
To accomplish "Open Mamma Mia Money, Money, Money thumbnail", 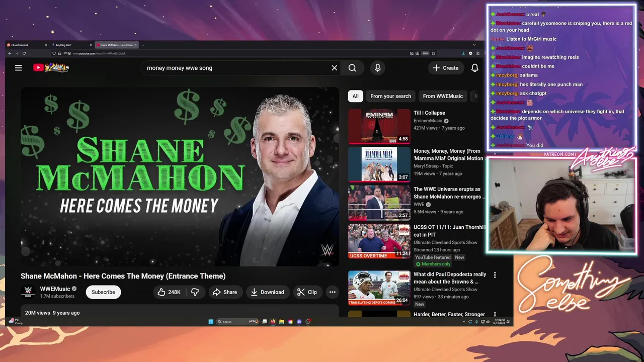I will 379,164.
